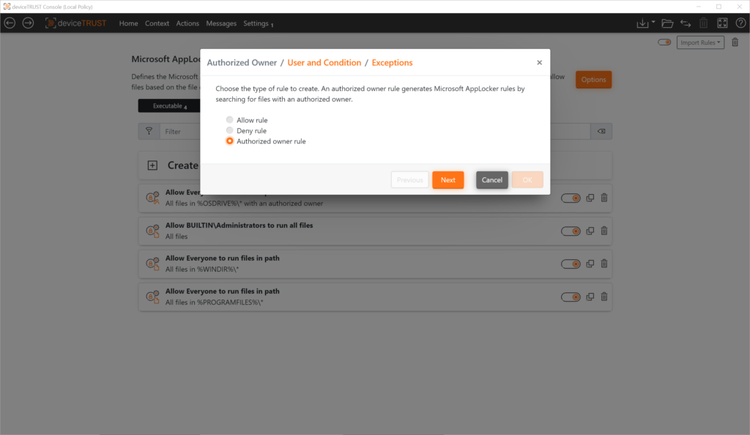The width and height of the screenshot is (750, 435).
Task: Click the Exceptions breadcrumb
Action: (392, 63)
